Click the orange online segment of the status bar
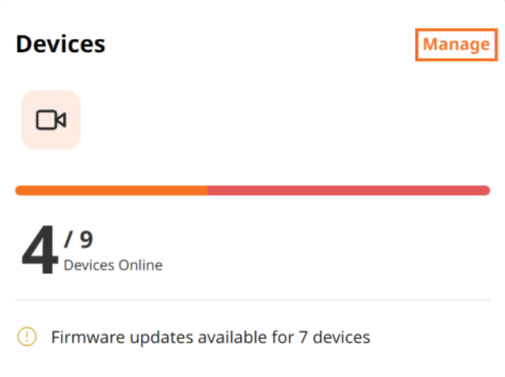This screenshot has height=377, width=505. tap(111, 191)
